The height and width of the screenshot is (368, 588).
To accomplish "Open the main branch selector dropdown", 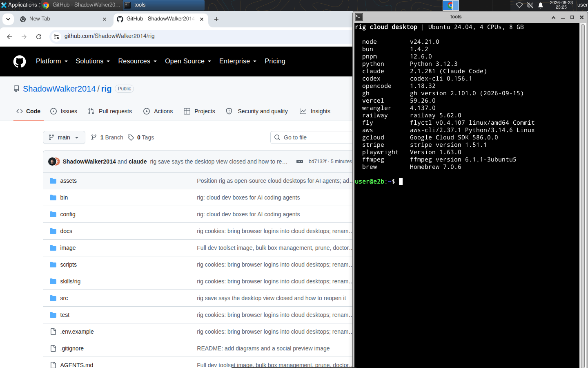I will (64, 137).
